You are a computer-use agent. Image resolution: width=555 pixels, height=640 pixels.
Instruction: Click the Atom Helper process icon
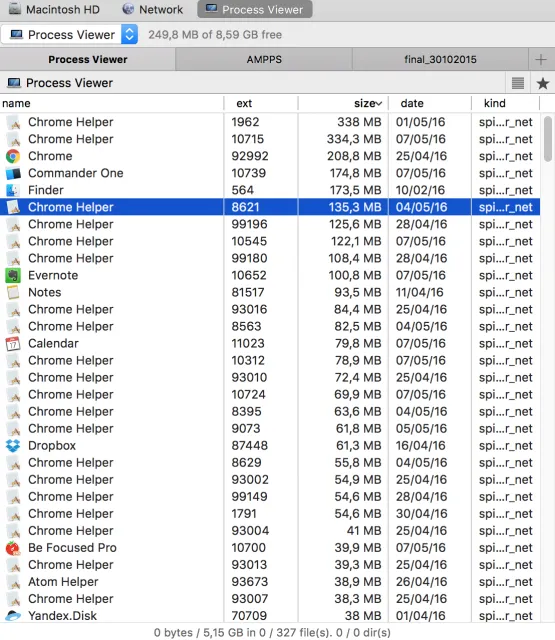pos(13,582)
